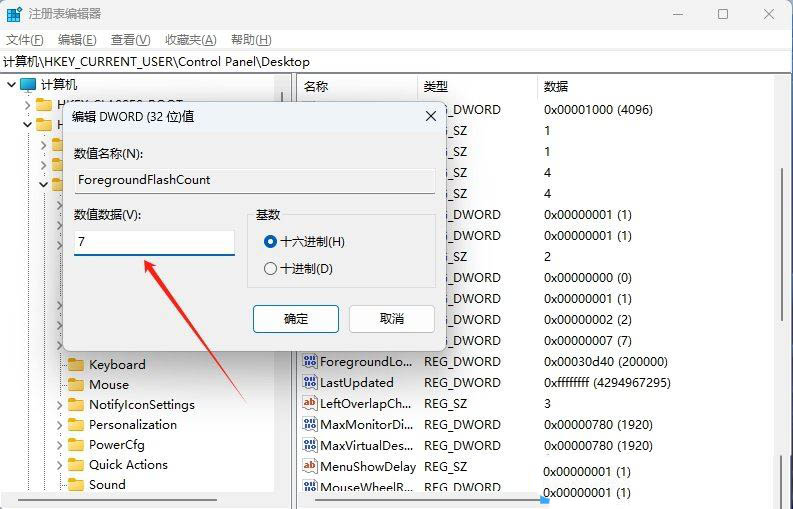Click the Mouse key folder icon

[x=76, y=385]
